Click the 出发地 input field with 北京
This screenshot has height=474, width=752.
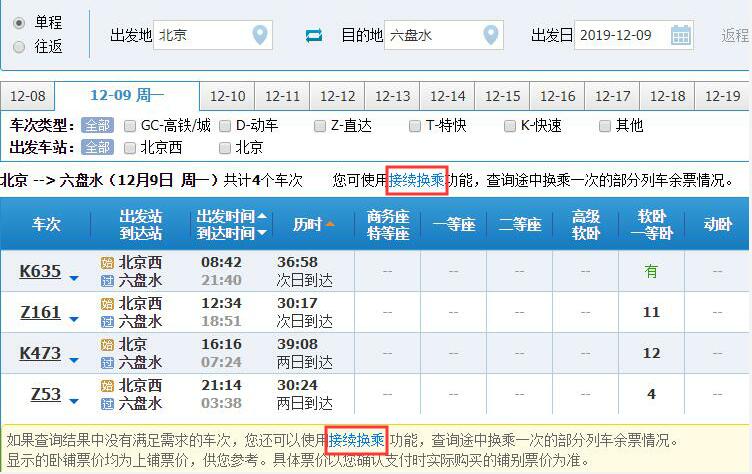coord(213,35)
